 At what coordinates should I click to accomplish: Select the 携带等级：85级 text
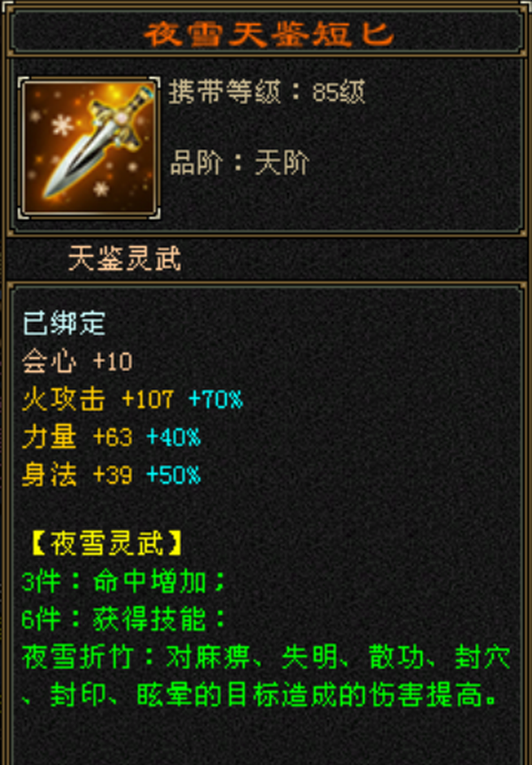coord(267,91)
